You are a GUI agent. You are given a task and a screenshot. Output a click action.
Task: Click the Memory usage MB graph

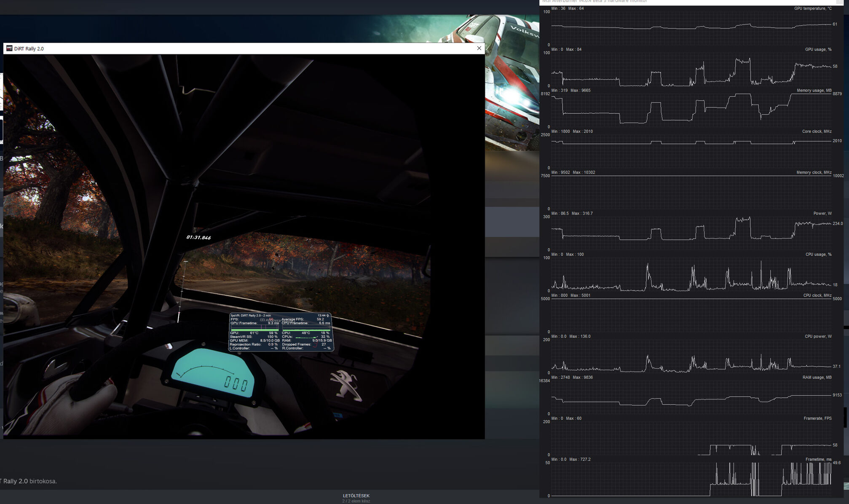click(x=691, y=110)
